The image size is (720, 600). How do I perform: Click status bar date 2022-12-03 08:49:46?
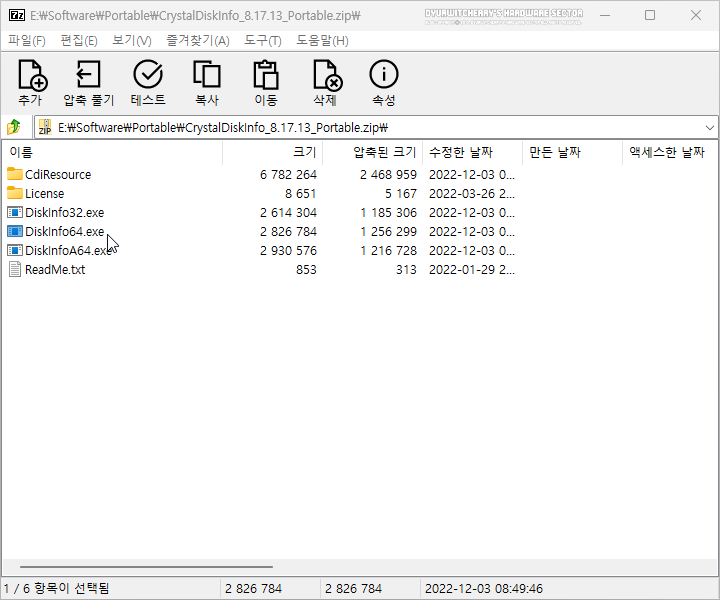point(484,589)
